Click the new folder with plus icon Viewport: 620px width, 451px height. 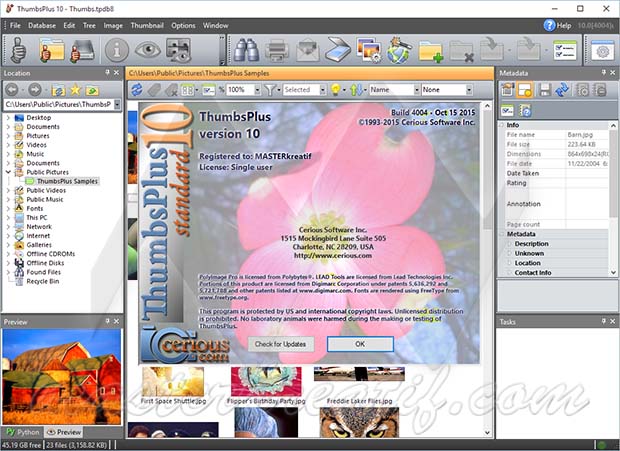[x=430, y=51]
